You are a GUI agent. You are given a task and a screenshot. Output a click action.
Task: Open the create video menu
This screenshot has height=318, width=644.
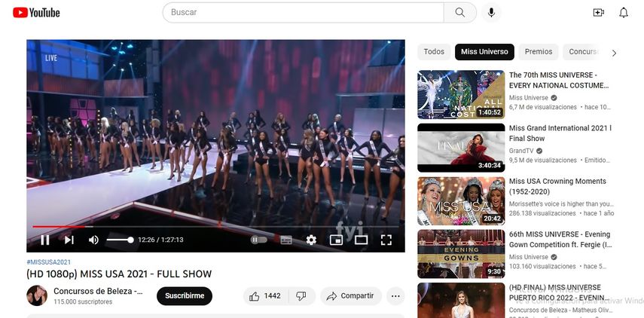599,12
